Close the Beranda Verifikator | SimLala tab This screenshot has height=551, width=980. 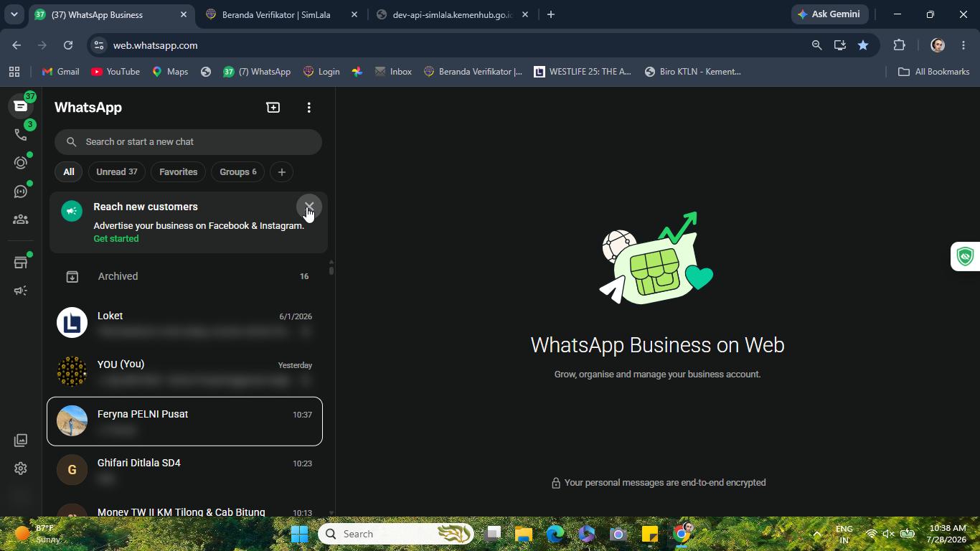[354, 14]
